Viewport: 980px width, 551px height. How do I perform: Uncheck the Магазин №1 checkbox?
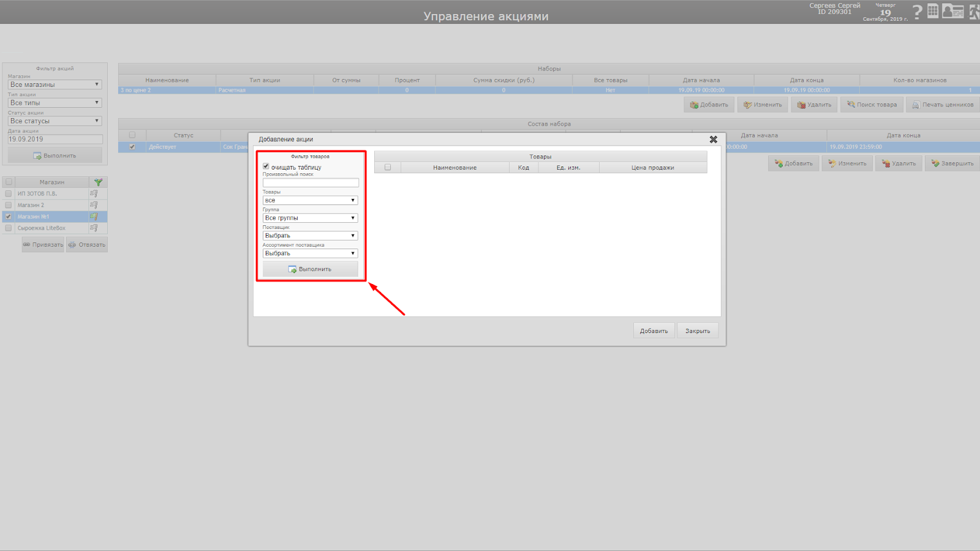click(9, 217)
